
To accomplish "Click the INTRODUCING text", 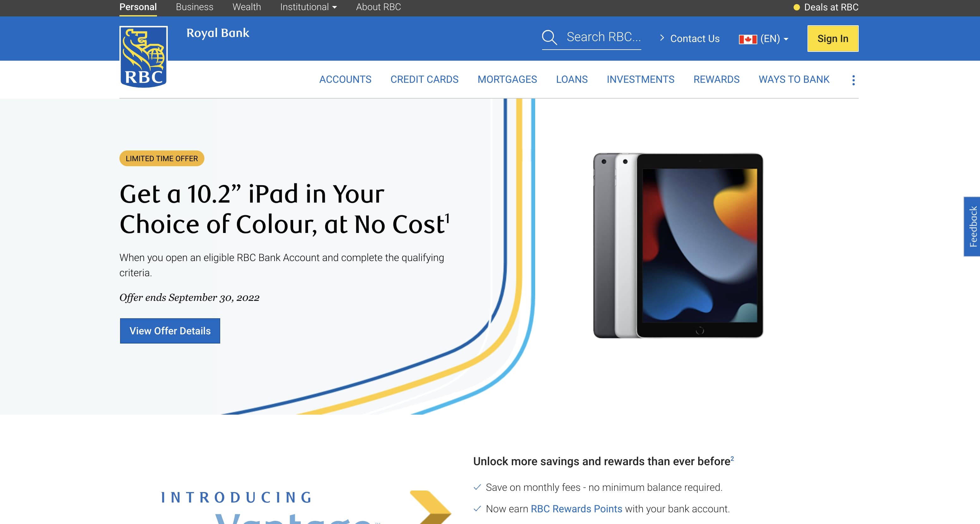I will click(x=236, y=497).
